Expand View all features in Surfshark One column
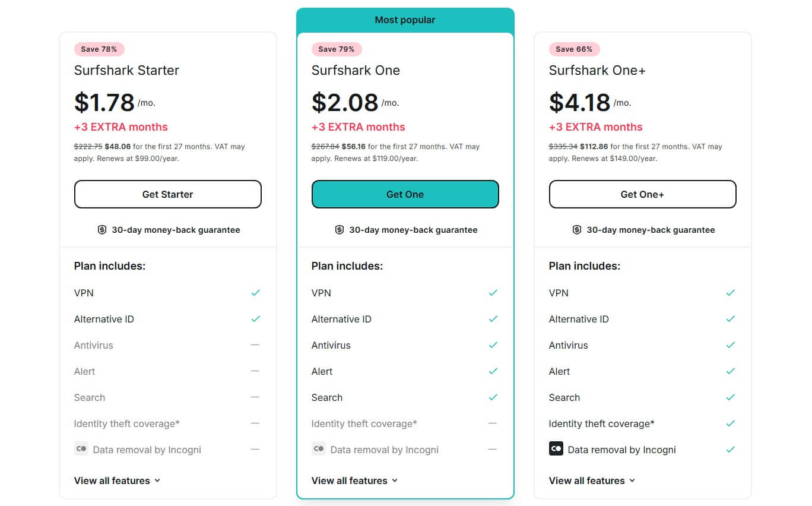812x506 pixels. 355,480
